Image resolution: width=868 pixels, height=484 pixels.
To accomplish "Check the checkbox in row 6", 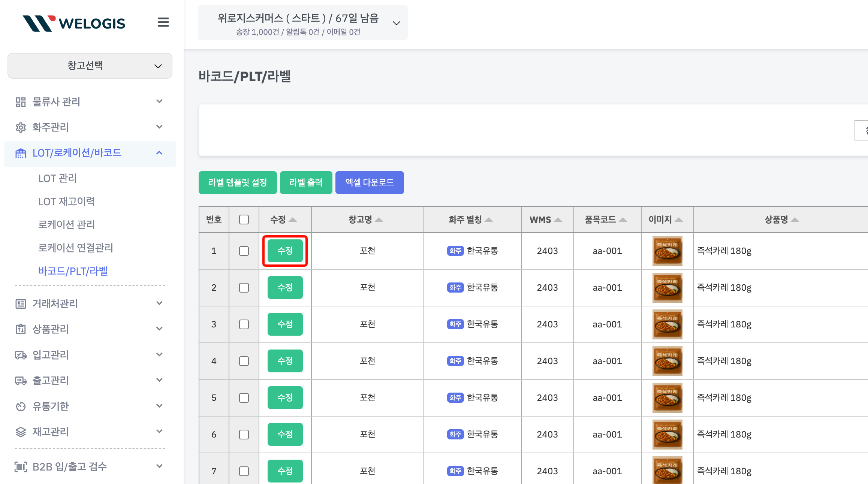I will [244, 435].
